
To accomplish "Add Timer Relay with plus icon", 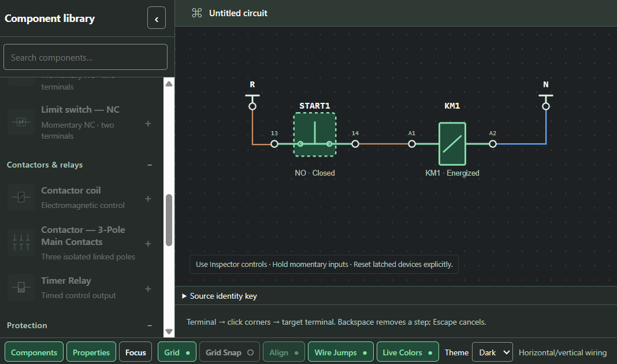I will pos(148,289).
